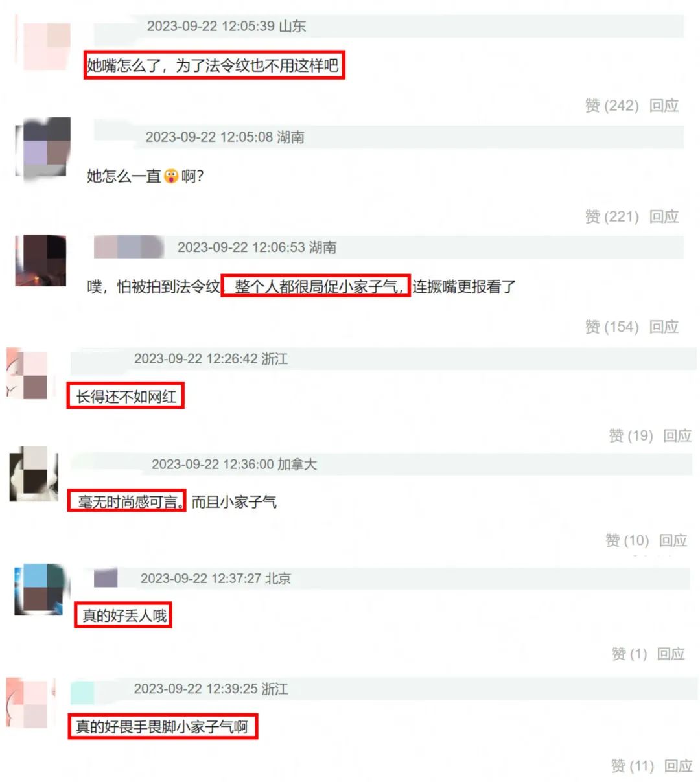Image resolution: width=700 pixels, height=782 pixels.
Task: Like the comment with 19 likes
Action: 631,435
